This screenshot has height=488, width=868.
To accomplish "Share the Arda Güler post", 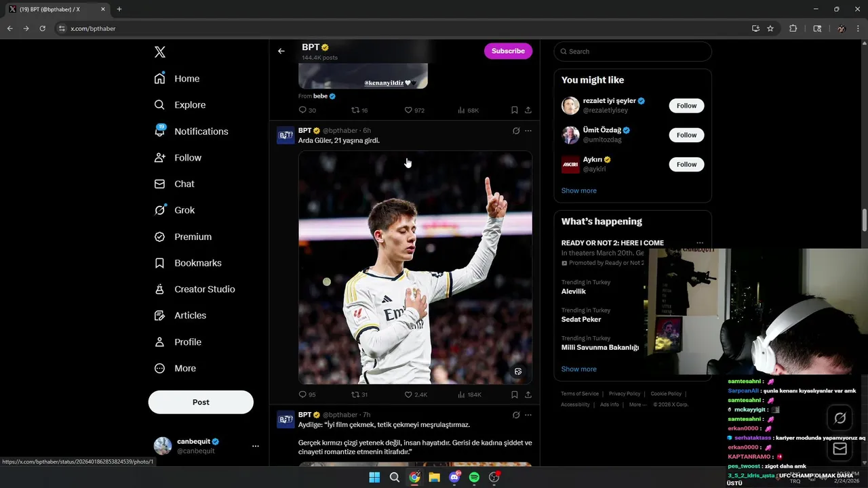I will point(528,394).
